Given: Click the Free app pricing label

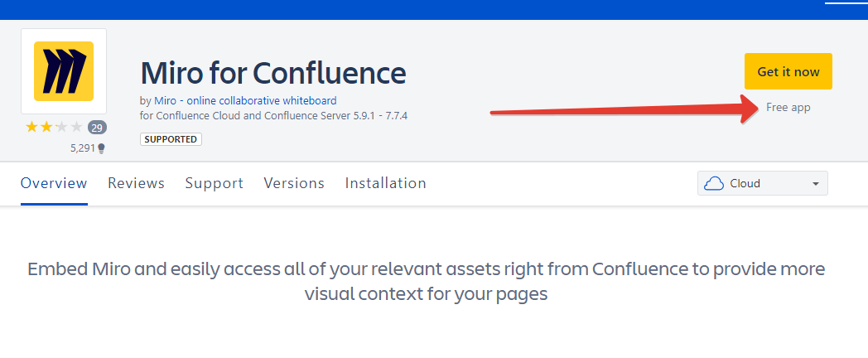Looking at the screenshot, I should coord(788,108).
